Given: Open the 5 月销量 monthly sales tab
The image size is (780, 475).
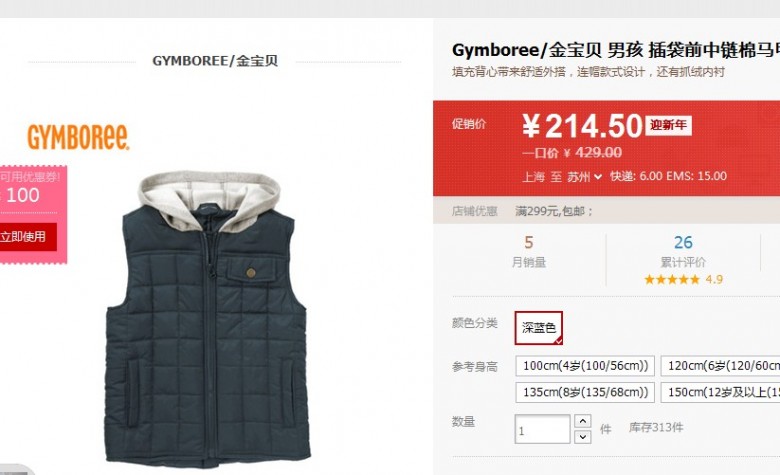Looking at the screenshot, I should point(529,251).
